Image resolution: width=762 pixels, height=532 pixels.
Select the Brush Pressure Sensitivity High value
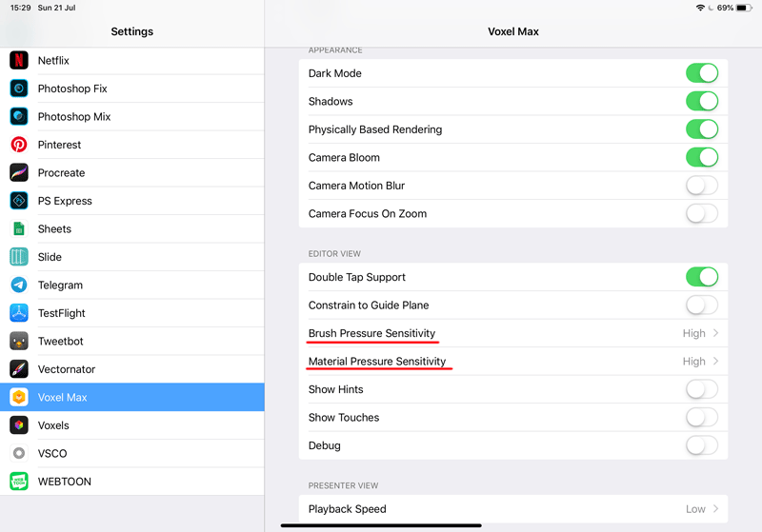[694, 333]
